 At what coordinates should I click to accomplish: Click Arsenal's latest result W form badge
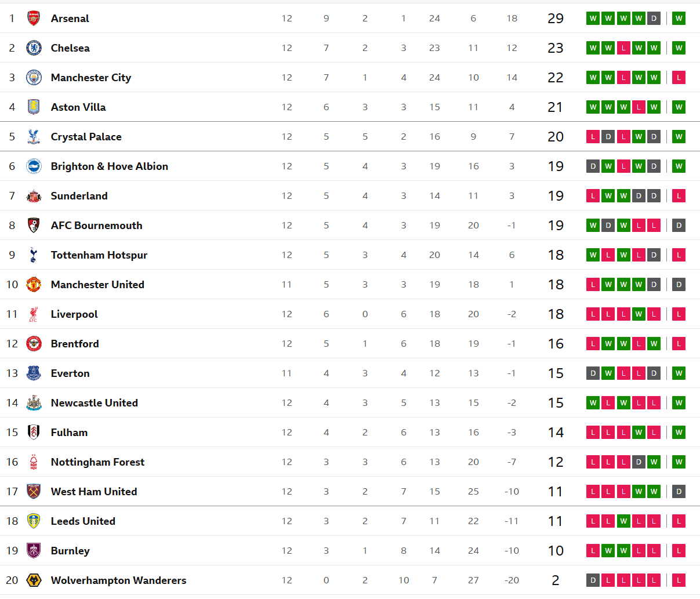click(x=679, y=19)
